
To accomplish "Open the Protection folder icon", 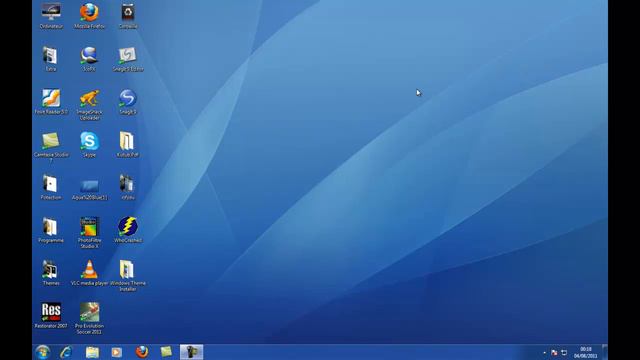I will tap(51, 187).
